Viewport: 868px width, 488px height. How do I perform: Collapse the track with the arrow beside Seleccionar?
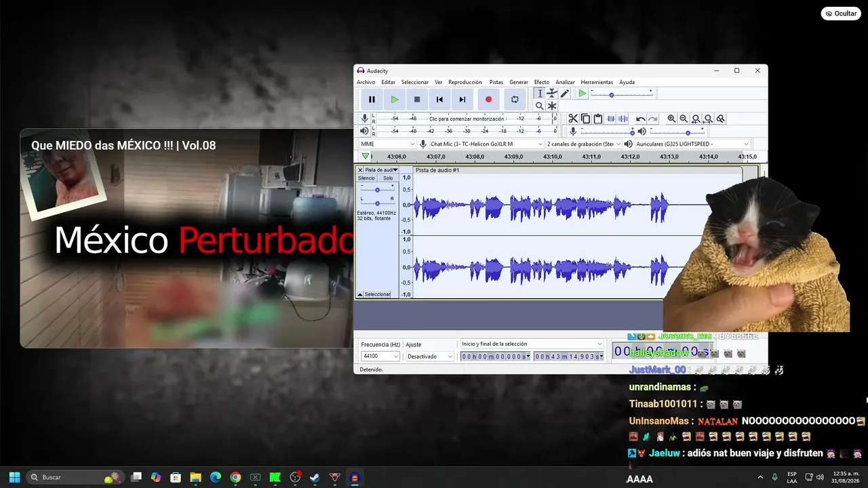pos(360,295)
